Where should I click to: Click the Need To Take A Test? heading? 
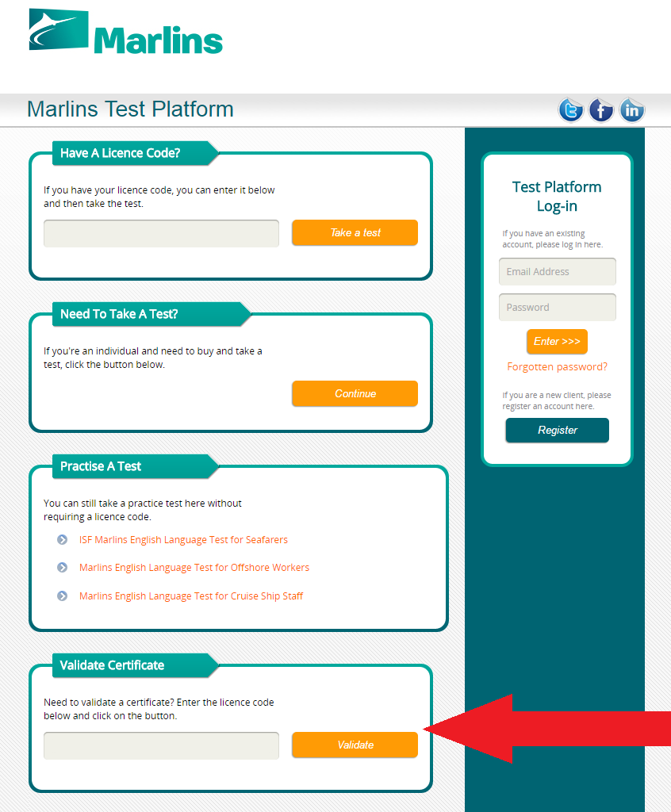tap(119, 314)
